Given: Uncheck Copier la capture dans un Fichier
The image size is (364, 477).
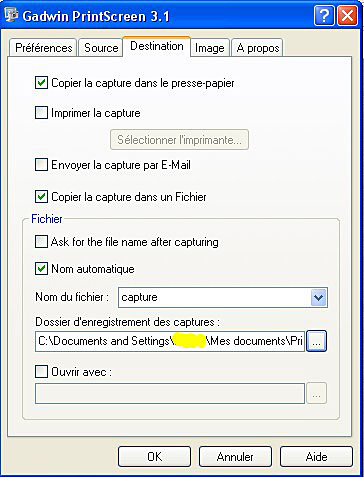Looking at the screenshot, I should click(41, 197).
